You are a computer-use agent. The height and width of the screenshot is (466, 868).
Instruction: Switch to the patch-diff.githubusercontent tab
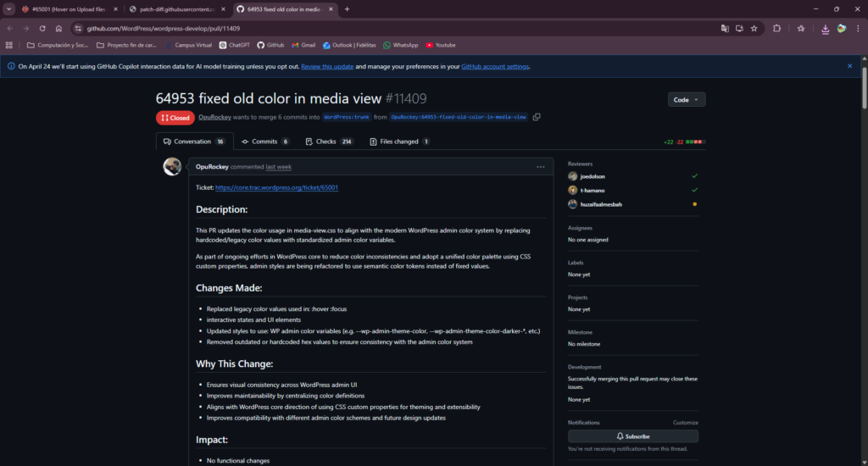pyautogui.click(x=177, y=8)
